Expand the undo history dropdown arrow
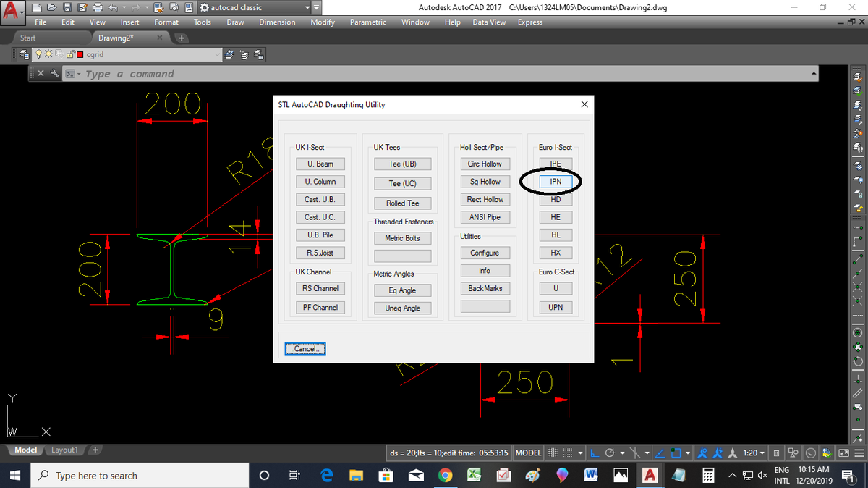 coord(124,7)
